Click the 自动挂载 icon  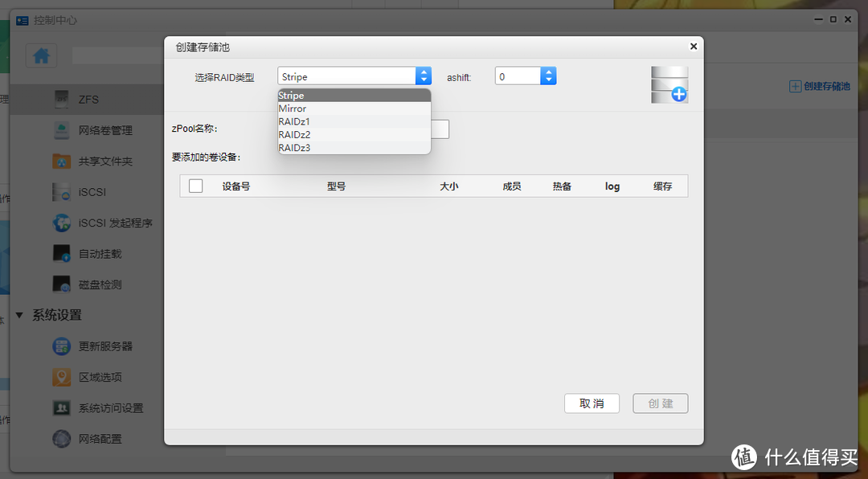[61, 254]
